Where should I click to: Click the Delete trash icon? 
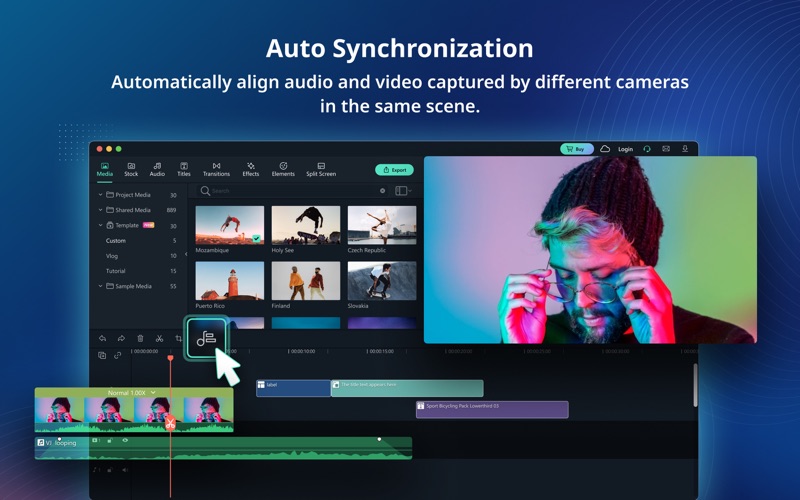point(140,338)
